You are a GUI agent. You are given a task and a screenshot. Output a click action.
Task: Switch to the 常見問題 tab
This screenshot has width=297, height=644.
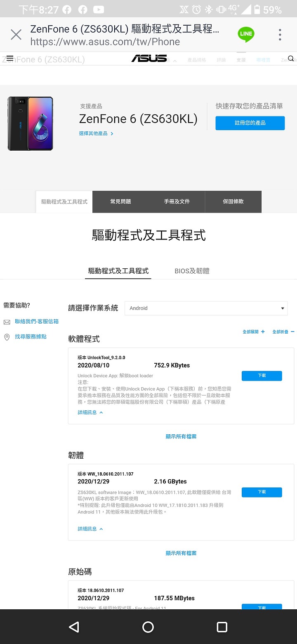click(x=120, y=201)
